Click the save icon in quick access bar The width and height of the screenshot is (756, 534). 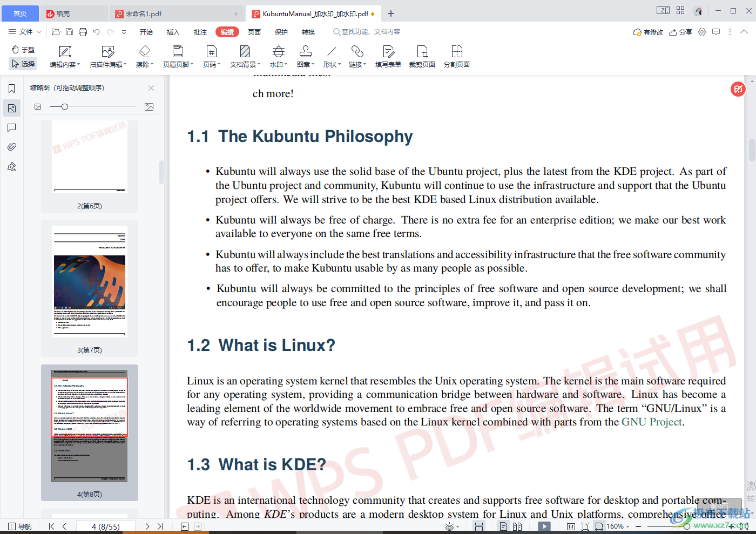pyautogui.click(x=69, y=32)
